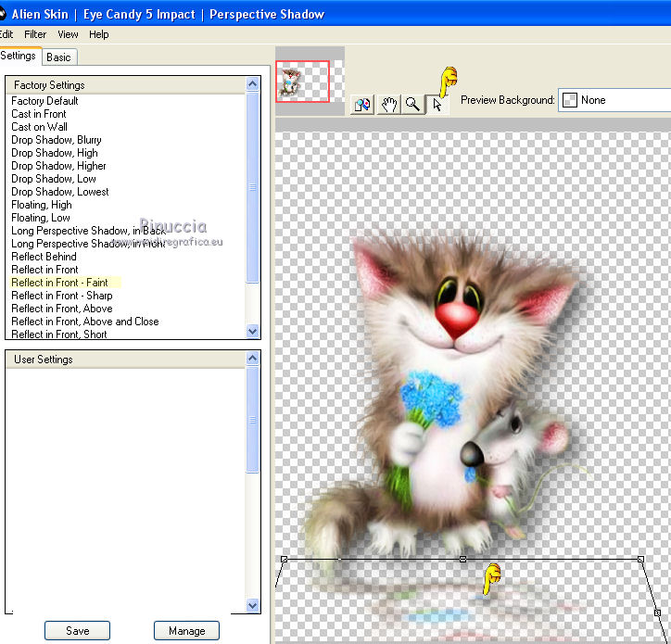The image size is (671, 644).
Task: Open the Edit menu
Action: 6,34
